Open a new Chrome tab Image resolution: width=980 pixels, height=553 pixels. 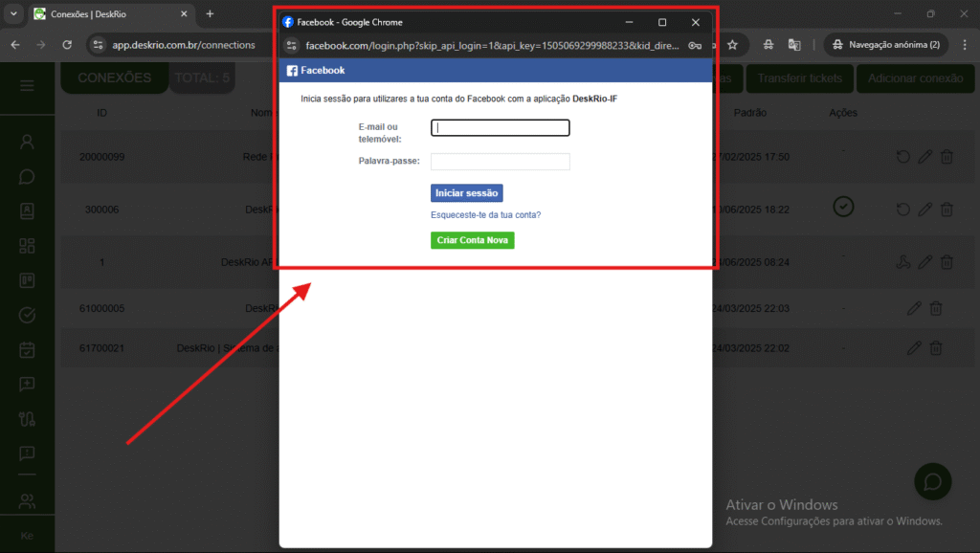coord(210,13)
